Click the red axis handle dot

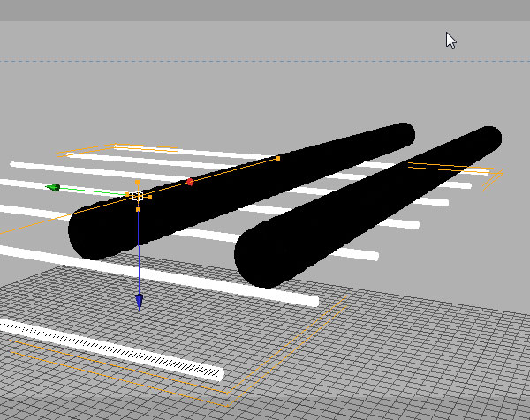click(x=190, y=182)
